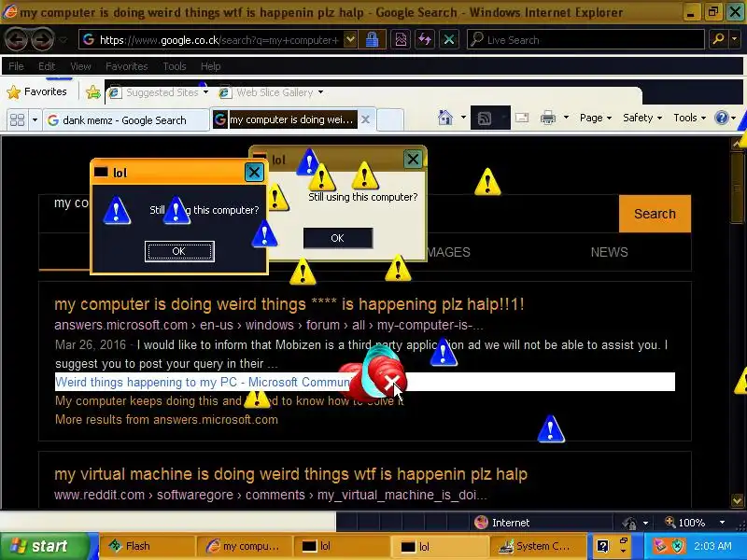Switch to System C... taskbar item
Viewport: 747px width, 560px height.
tap(538, 546)
